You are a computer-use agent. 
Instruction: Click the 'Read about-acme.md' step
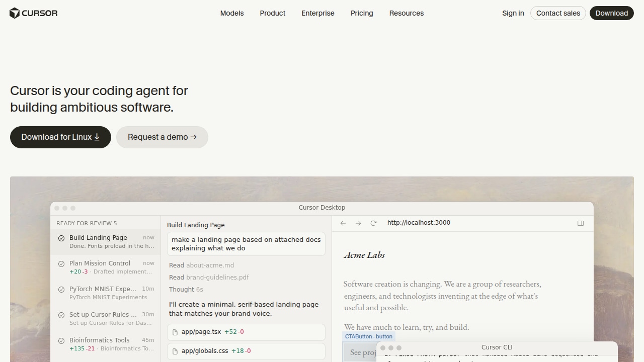[x=201, y=265]
